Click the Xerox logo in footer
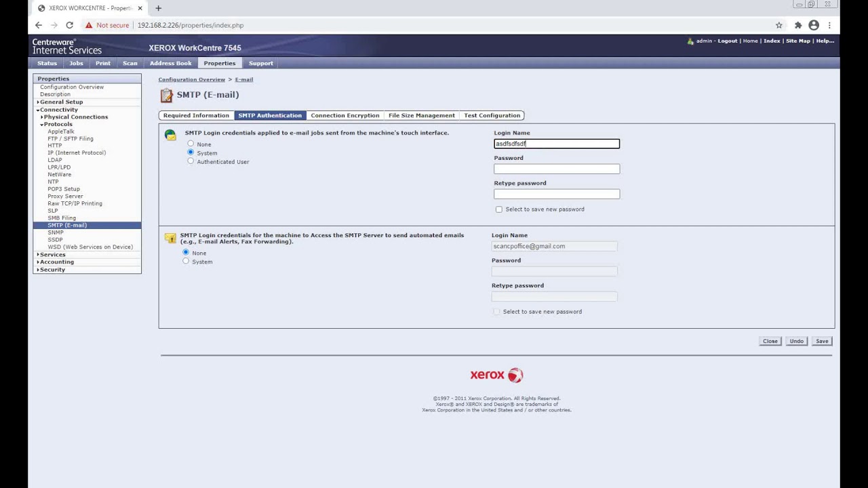The width and height of the screenshot is (868, 488). click(496, 375)
